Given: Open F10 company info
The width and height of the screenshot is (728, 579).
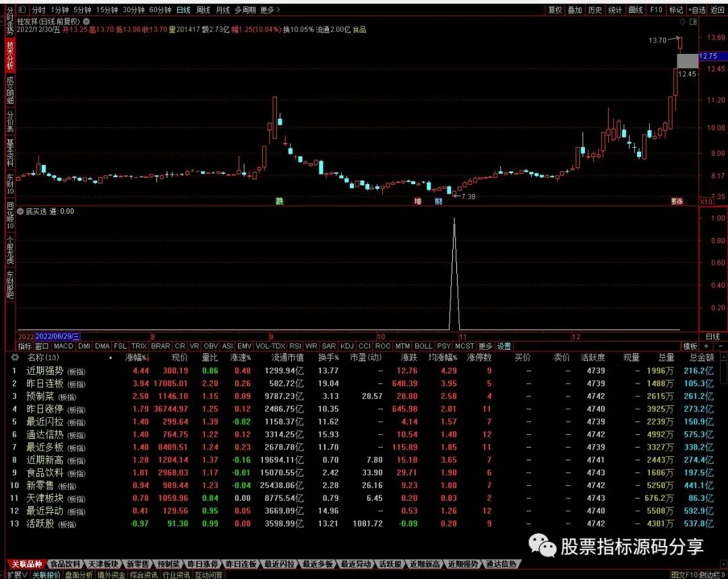Looking at the screenshot, I should click(656, 9).
